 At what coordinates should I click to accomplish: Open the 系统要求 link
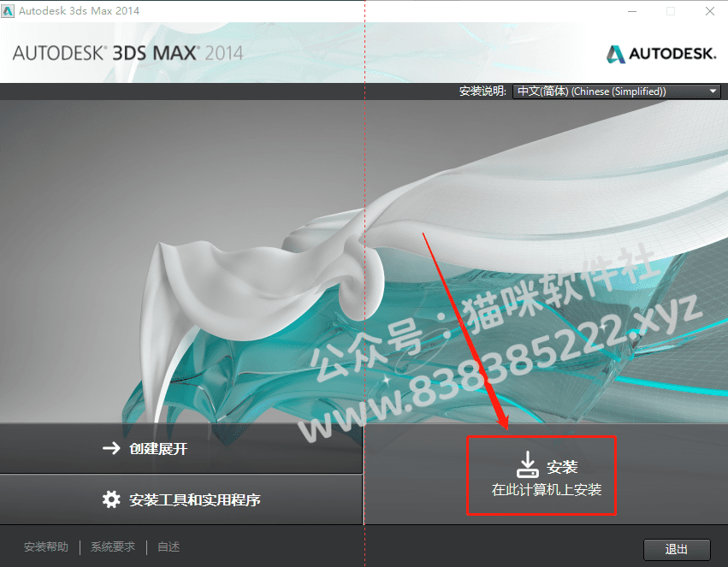pos(113,547)
